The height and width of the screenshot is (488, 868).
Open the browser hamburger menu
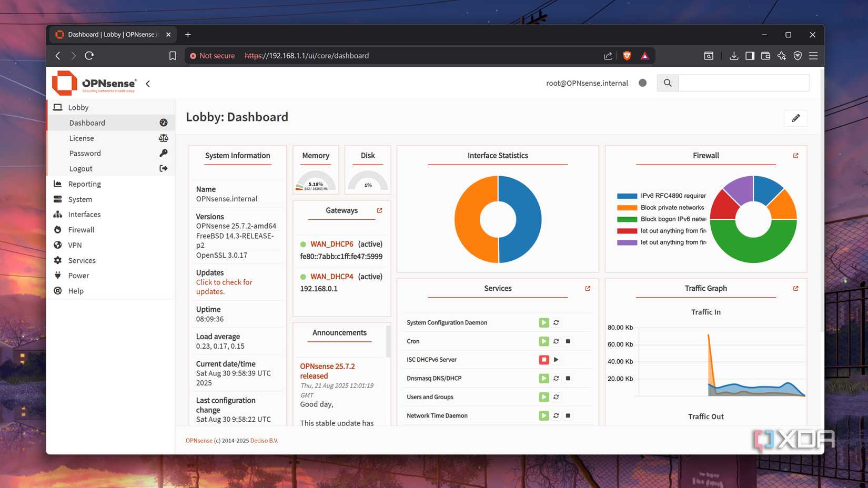[813, 55]
